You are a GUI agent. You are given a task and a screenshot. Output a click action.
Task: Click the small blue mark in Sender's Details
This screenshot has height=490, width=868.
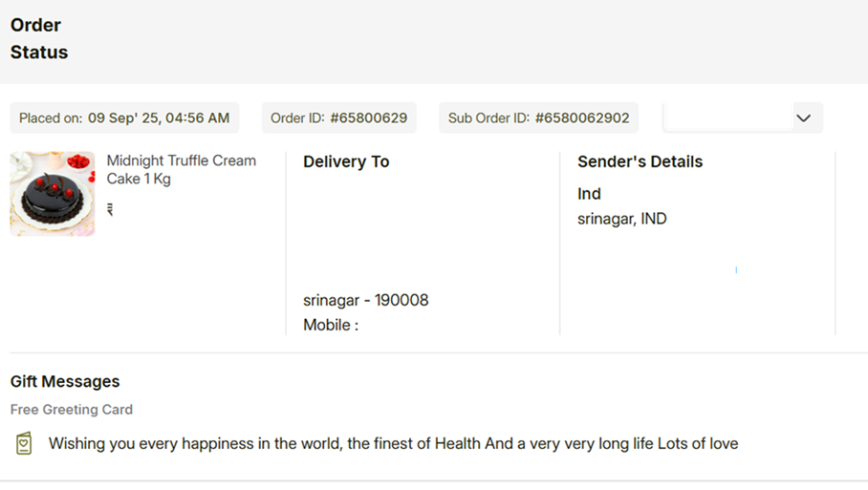tap(736, 270)
